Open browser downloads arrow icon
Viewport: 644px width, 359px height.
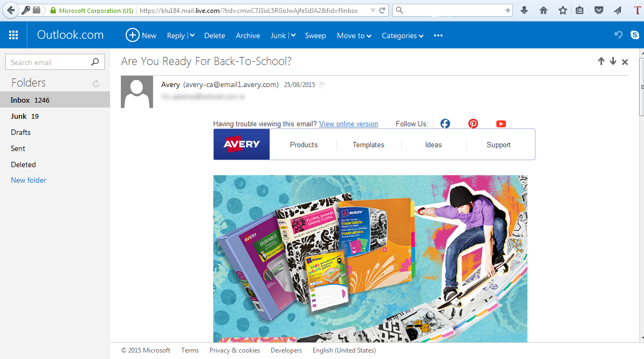pyautogui.click(x=524, y=10)
